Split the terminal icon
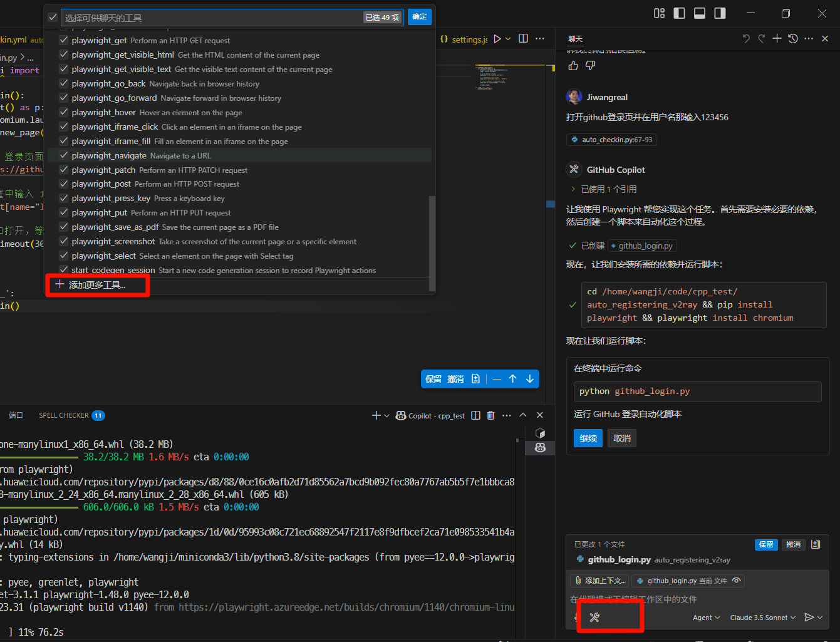The width and height of the screenshot is (840, 642). (475, 415)
